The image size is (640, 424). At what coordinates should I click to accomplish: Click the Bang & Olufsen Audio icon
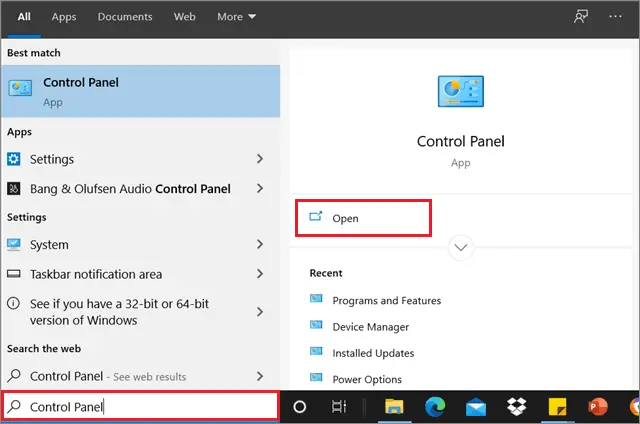coord(13,189)
